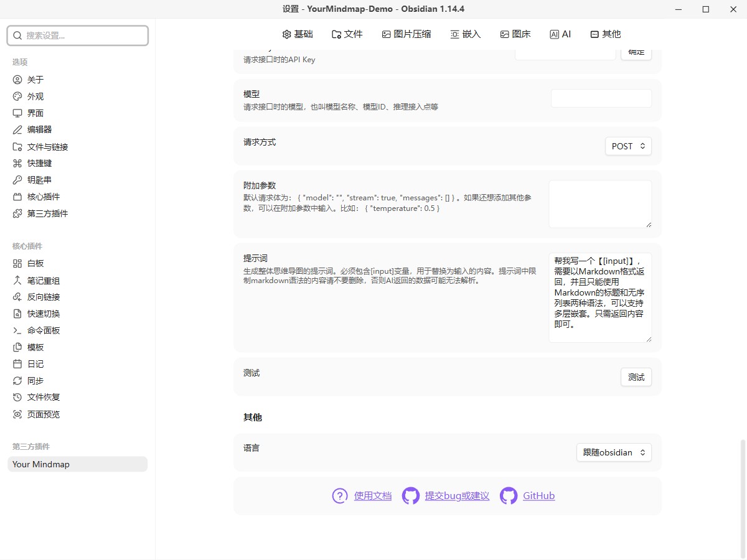Click the GitHub icon beside 提交bug或建议
The height and width of the screenshot is (560, 747).
pyautogui.click(x=411, y=496)
